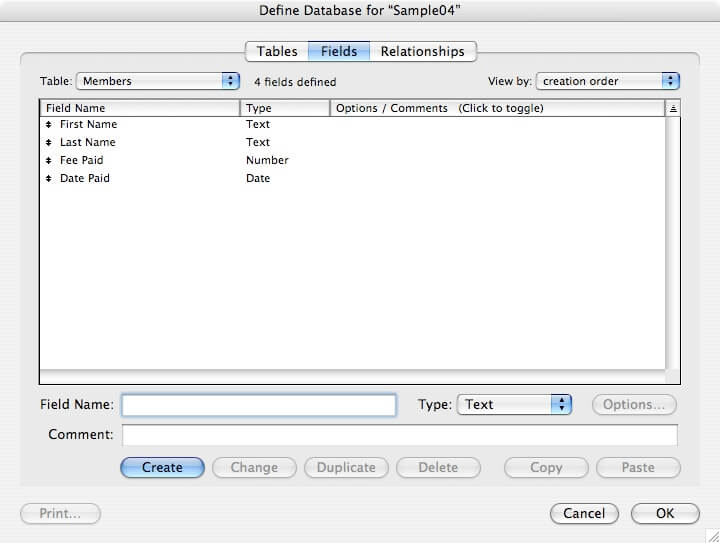The height and width of the screenshot is (543, 720).
Task: Click reorder handle beside Fee Paid field
Action: tap(48, 161)
